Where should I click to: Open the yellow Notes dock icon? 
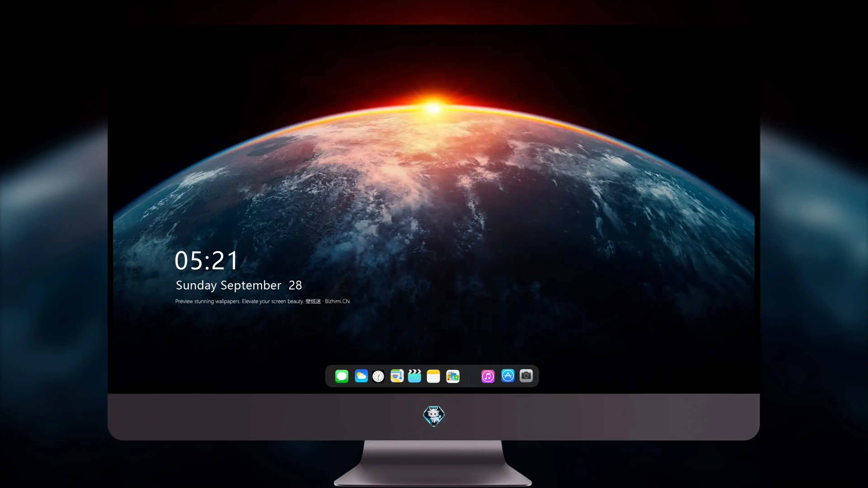[x=433, y=376]
